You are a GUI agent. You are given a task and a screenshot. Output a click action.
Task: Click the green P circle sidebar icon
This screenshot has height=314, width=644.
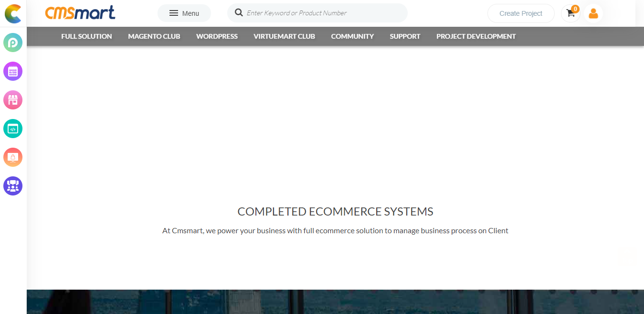pos(13,43)
